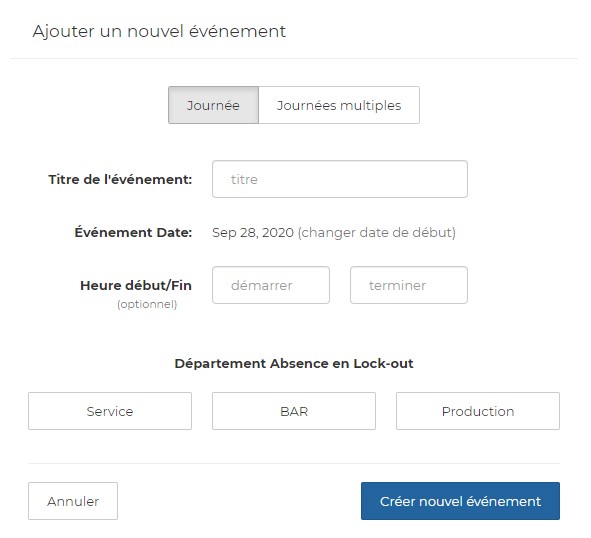
Task: Toggle the Production department lock-out
Action: click(478, 411)
